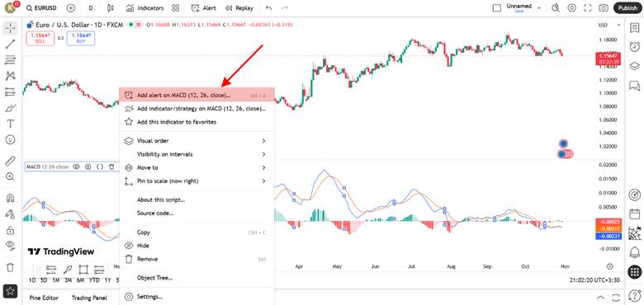Open the Pine Editor tab

point(44,298)
